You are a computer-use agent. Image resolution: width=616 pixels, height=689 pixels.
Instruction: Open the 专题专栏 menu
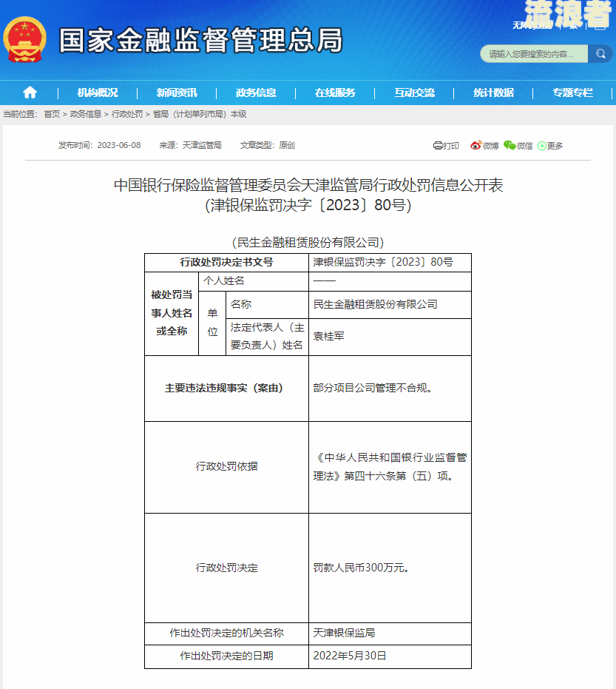[572, 93]
